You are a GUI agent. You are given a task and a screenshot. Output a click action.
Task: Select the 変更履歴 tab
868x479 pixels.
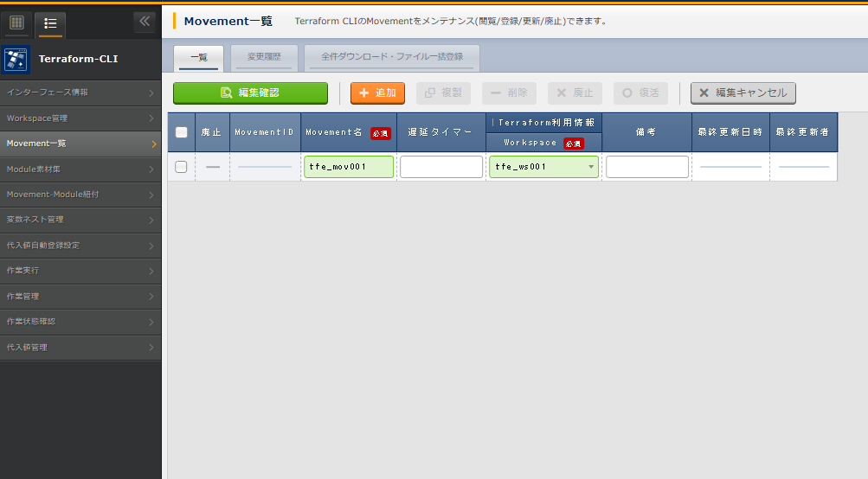[264, 58]
